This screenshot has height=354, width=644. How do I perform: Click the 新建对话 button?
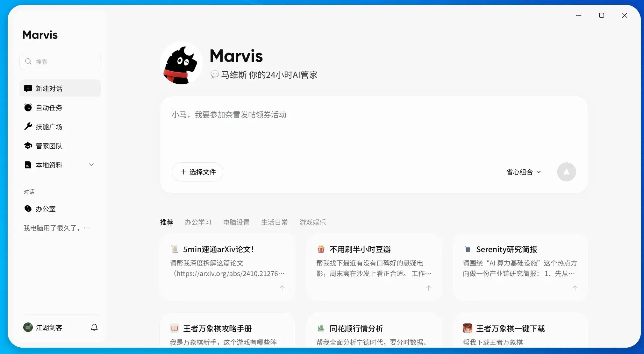[x=60, y=88]
